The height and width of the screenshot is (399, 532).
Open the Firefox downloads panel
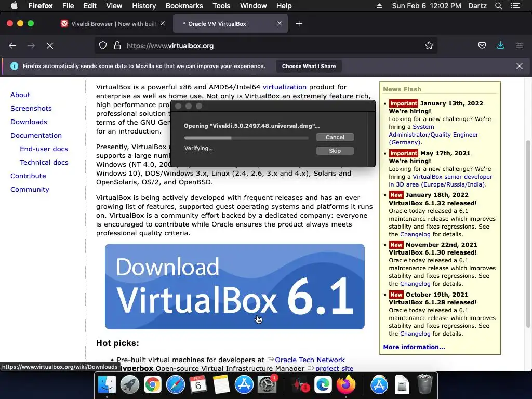(500, 46)
